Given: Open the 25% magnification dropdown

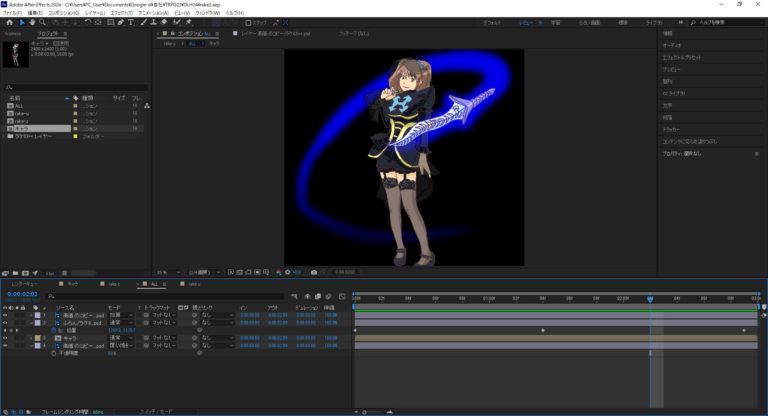Looking at the screenshot, I should pos(168,272).
